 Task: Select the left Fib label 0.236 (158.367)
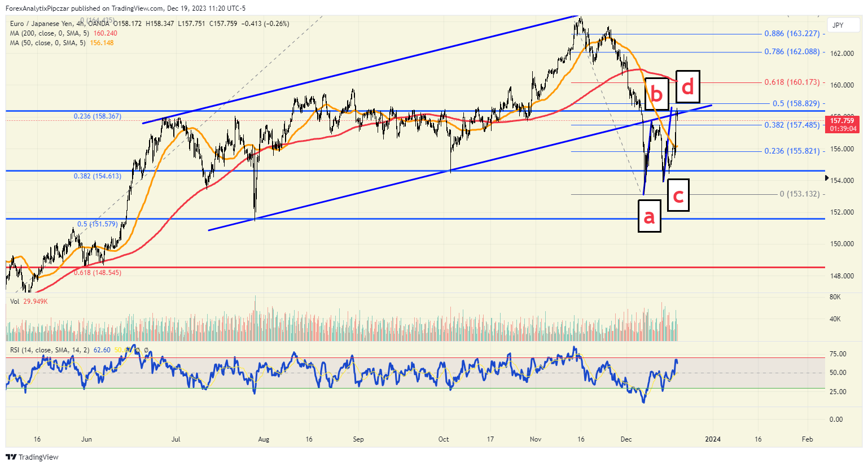(x=97, y=116)
